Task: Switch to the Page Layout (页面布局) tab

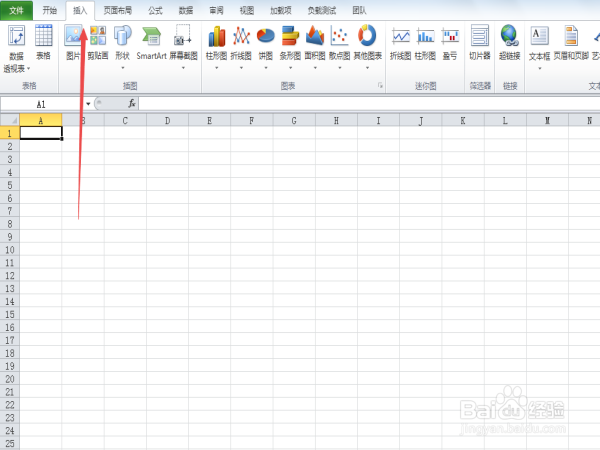Action: coord(118,10)
